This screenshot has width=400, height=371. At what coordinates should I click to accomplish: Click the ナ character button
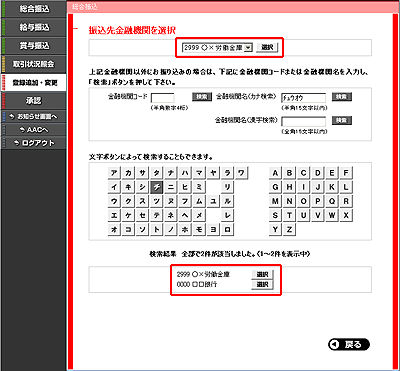[171, 173]
